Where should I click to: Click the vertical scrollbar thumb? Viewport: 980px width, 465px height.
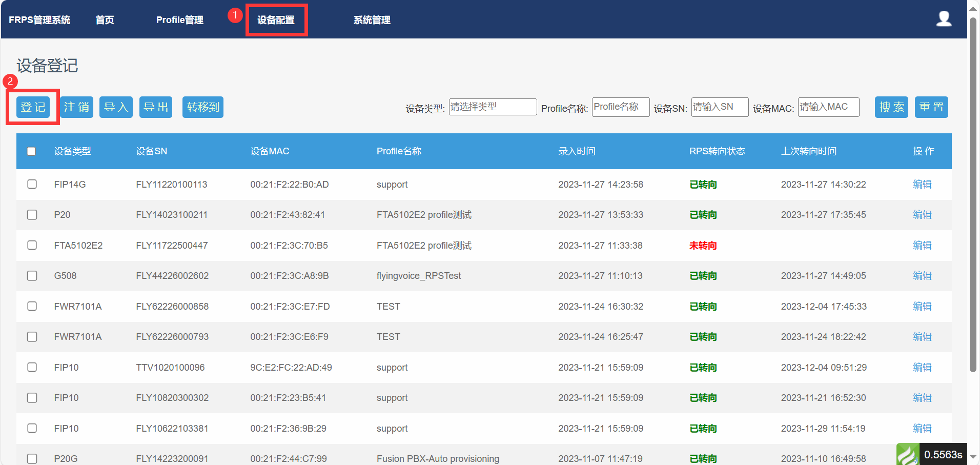click(973, 195)
